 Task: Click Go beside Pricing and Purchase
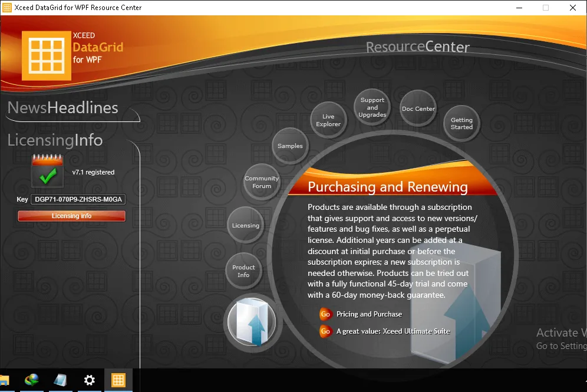click(325, 314)
